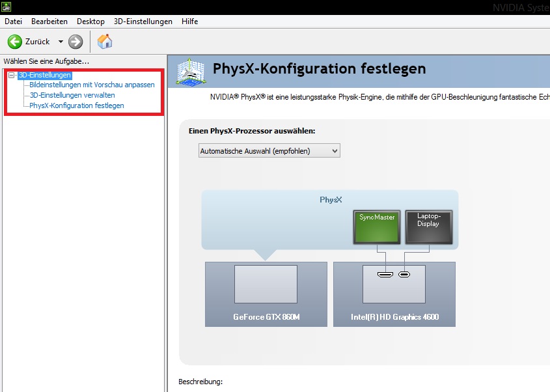Open Bildeinstellungen mit Vorschau anpassen
The width and height of the screenshot is (550, 392).
point(92,85)
